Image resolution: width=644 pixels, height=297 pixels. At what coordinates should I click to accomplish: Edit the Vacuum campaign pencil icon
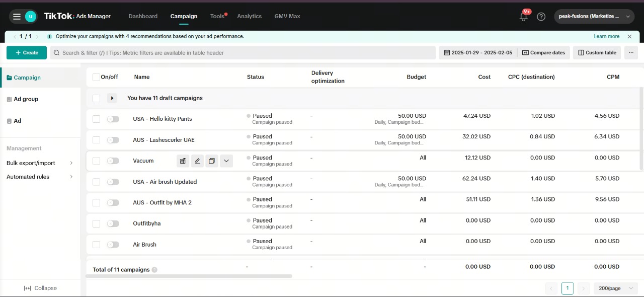197,161
